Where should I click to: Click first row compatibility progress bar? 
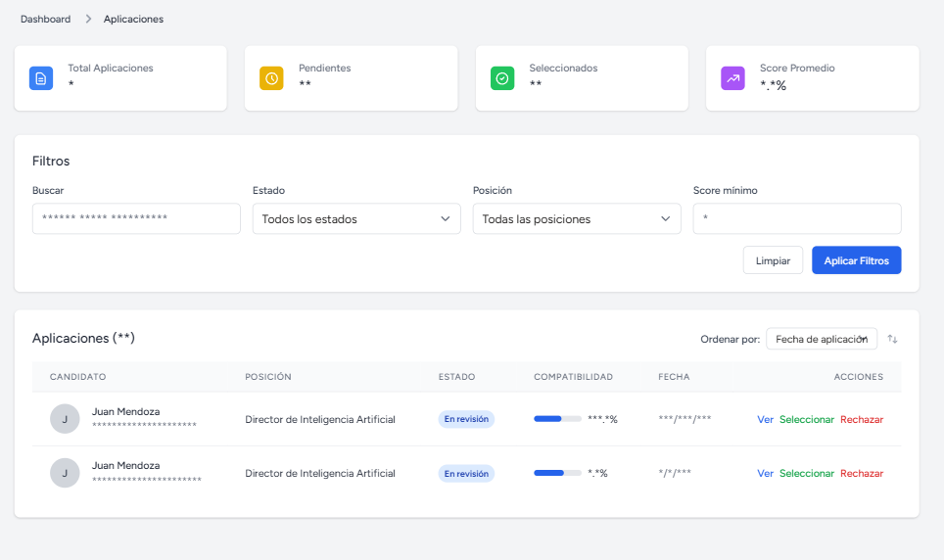coord(557,419)
